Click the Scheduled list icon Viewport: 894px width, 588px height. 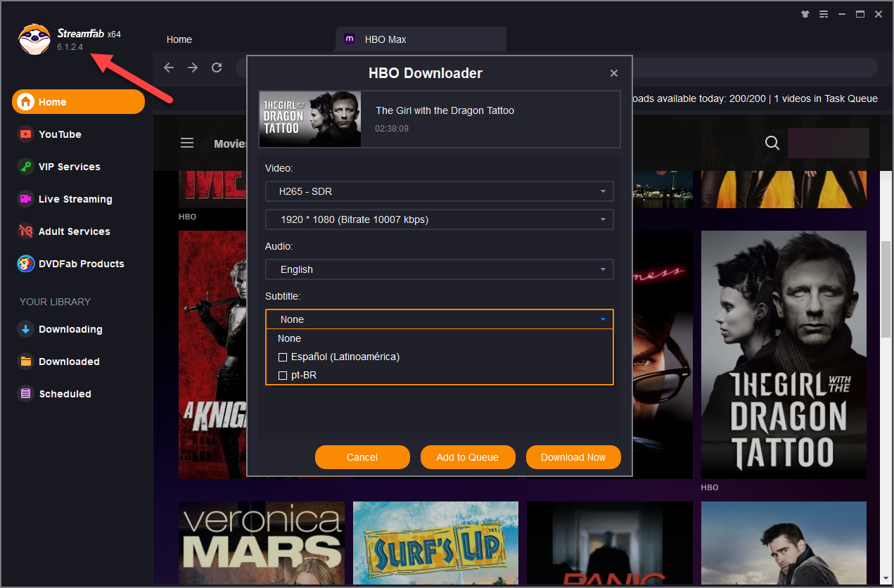point(25,394)
